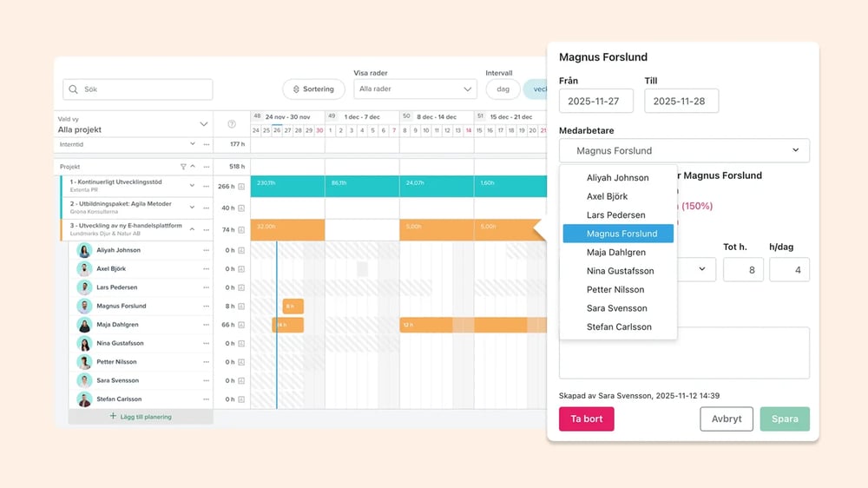Click Maja Dahlgren's avatar picture

pyautogui.click(x=84, y=325)
